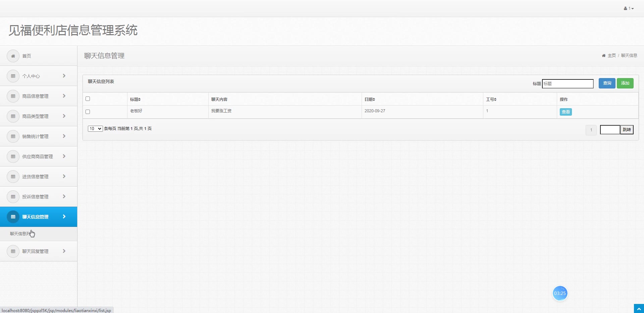Screen dimensions: 644x313
Task: Click the 跳转 button
Action: coord(627,130)
